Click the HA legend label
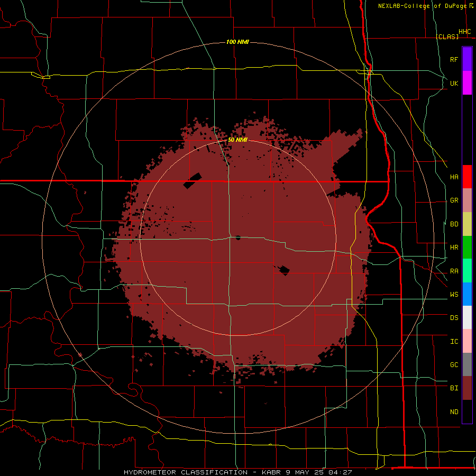The height and width of the screenshot is (476, 476). tap(454, 177)
